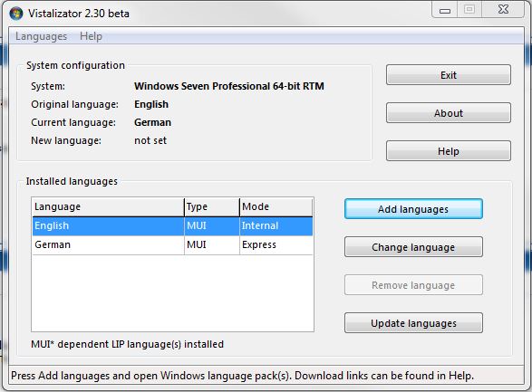Open the Languages menu
532x392 pixels.
pyautogui.click(x=41, y=36)
